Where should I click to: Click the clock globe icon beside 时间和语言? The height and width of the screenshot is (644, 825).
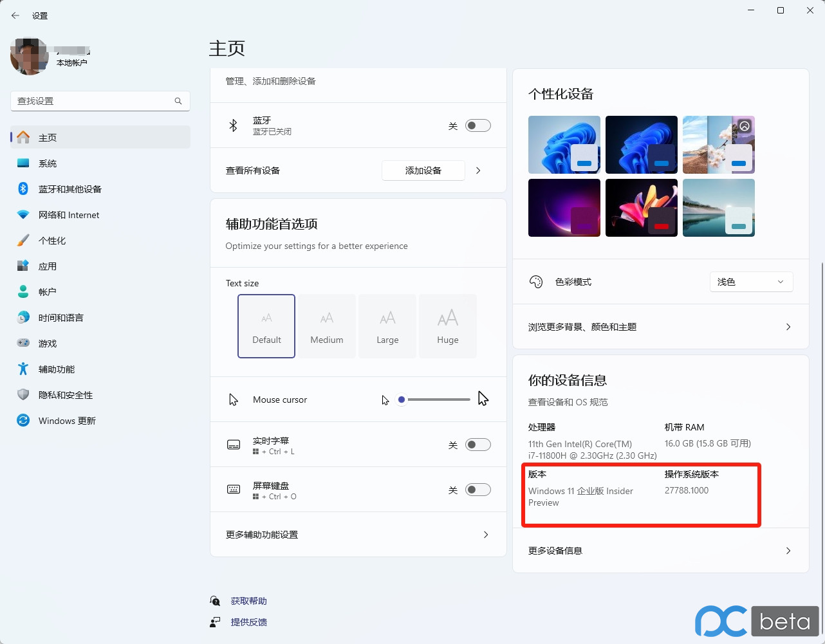(x=23, y=317)
